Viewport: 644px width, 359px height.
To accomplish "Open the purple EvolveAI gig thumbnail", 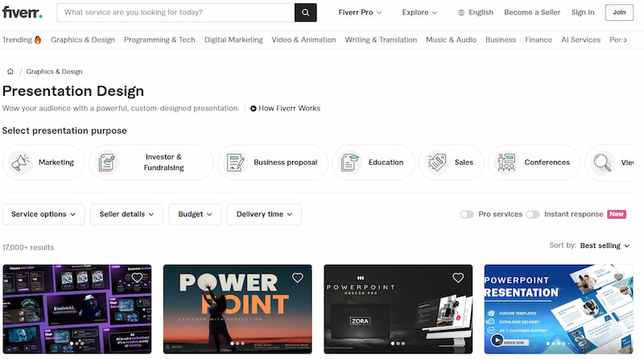I will click(x=77, y=309).
